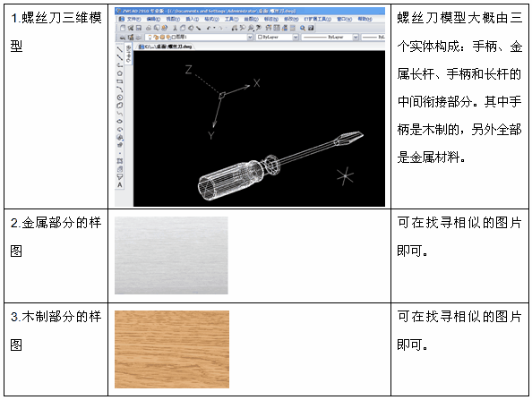Click the Save icon in toolbar
532x400 pixels.
pos(139,28)
